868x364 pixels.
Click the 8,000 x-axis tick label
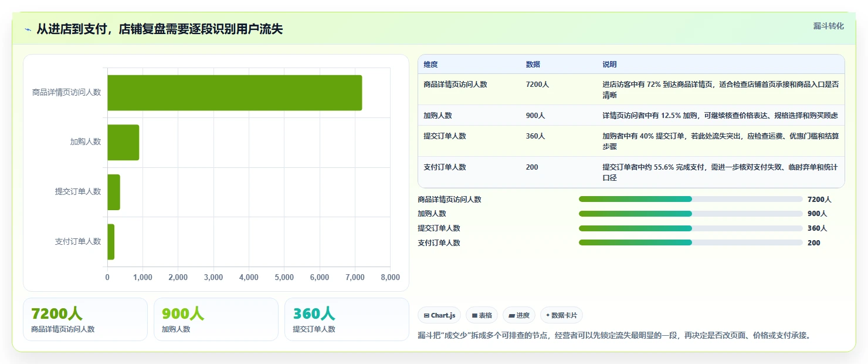[390, 278]
